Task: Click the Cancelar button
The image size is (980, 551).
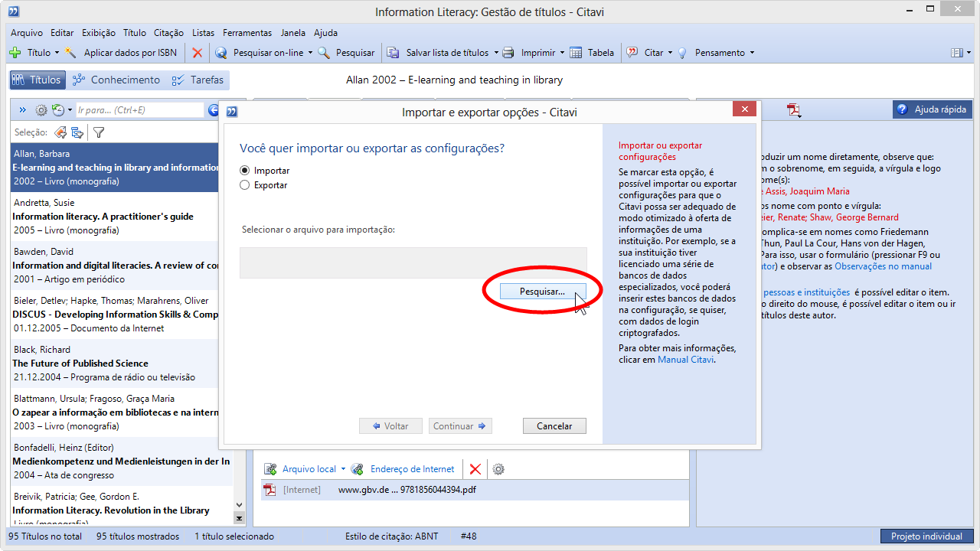Action: [x=554, y=426]
